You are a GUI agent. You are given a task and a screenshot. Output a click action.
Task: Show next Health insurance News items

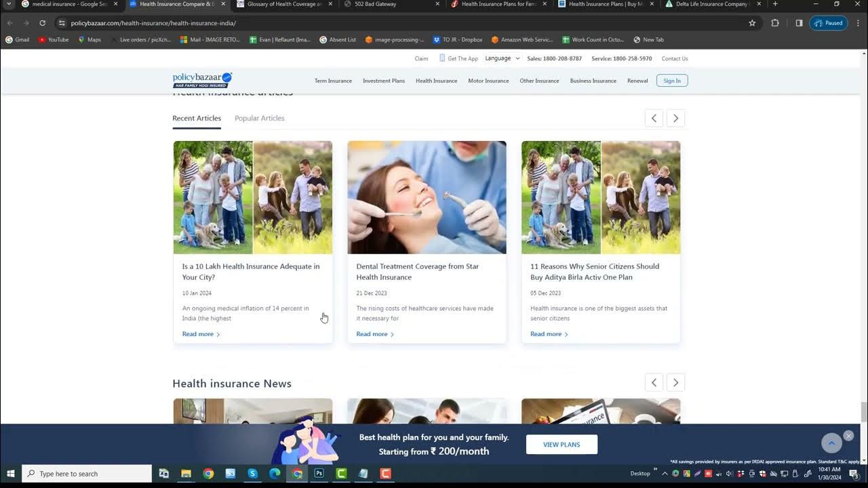[x=675, y=383]
